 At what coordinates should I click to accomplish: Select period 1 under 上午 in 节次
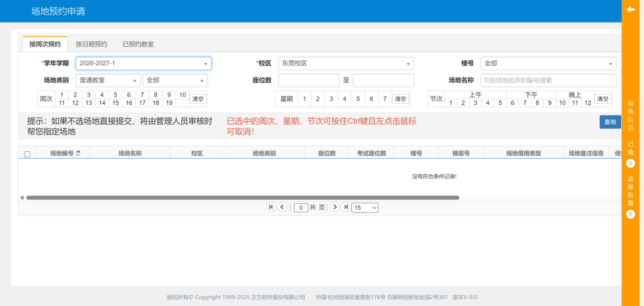point(451,103)
